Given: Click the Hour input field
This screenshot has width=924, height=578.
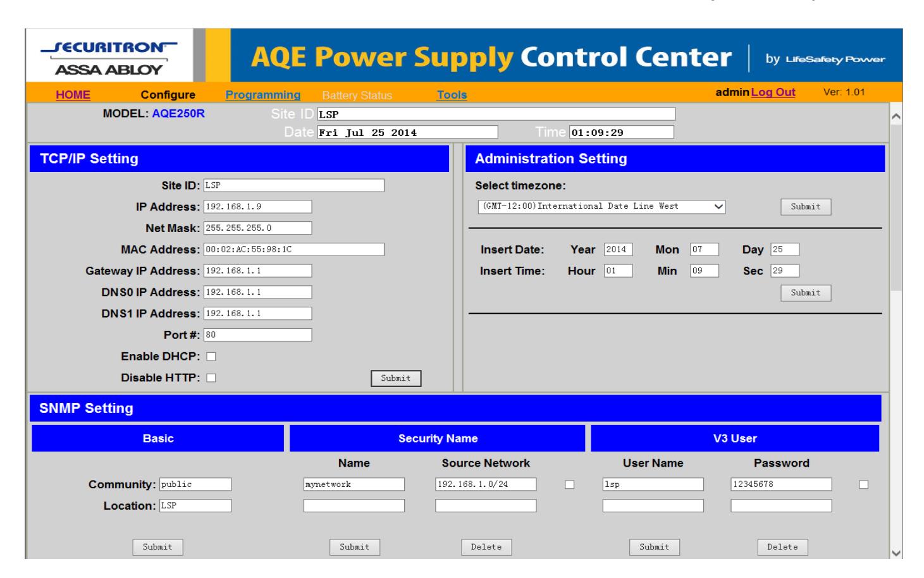Looking at the screenshot, I should (618, 271).
